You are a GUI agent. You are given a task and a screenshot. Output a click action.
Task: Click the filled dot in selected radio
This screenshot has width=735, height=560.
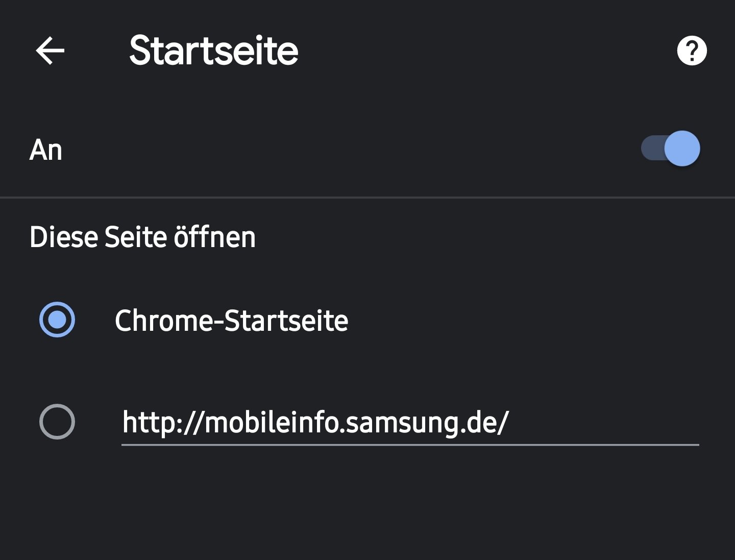pos(57,320)
